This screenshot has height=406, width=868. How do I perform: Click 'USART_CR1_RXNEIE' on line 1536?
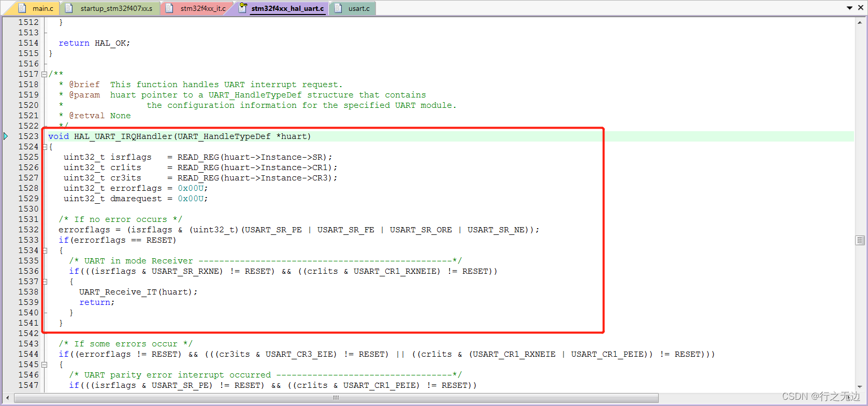pyautogui.click(x=395, y=271)
